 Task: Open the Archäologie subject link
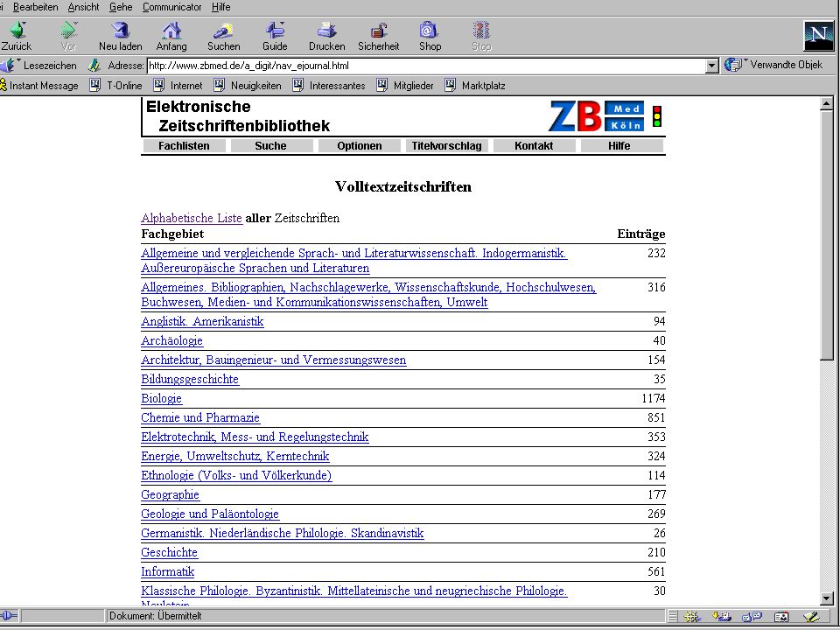coord(172,340)
